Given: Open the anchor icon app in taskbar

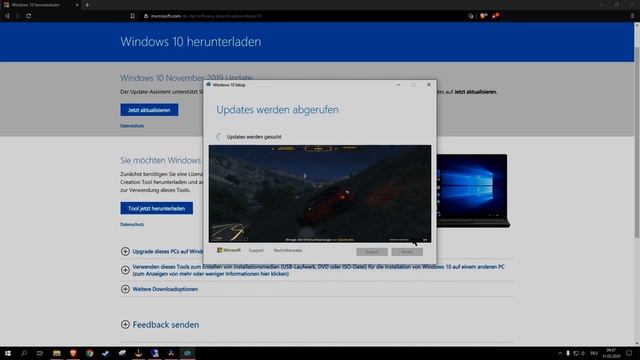Looking at the screenshot, I should pos(138,353).
